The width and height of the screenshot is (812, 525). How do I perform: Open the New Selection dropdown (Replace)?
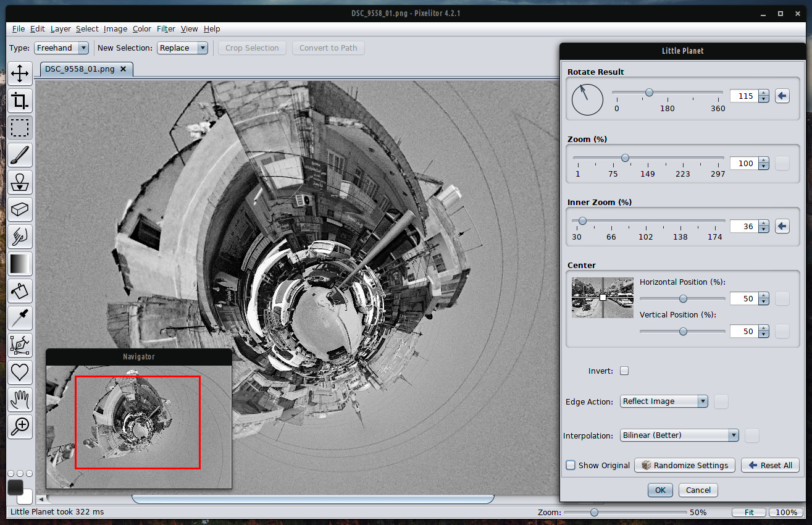[182, 48]
